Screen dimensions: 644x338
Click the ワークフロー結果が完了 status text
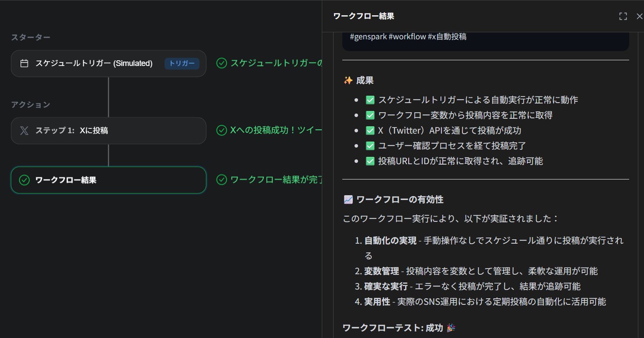click(x=276, y=179)
